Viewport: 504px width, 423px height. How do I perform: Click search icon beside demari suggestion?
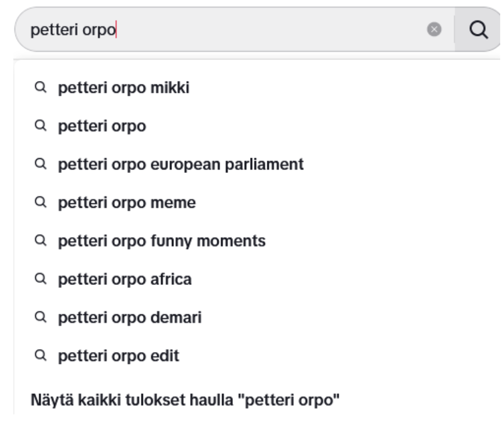40,317
